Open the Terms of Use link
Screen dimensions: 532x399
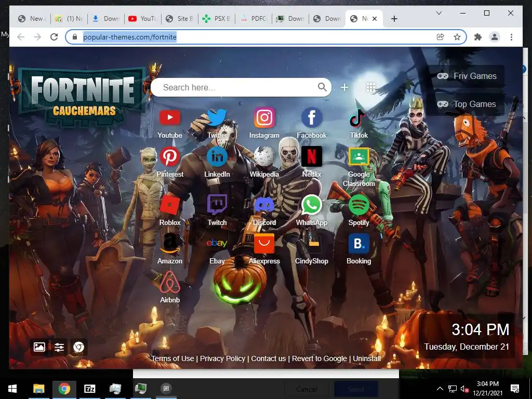click(172, 358)
